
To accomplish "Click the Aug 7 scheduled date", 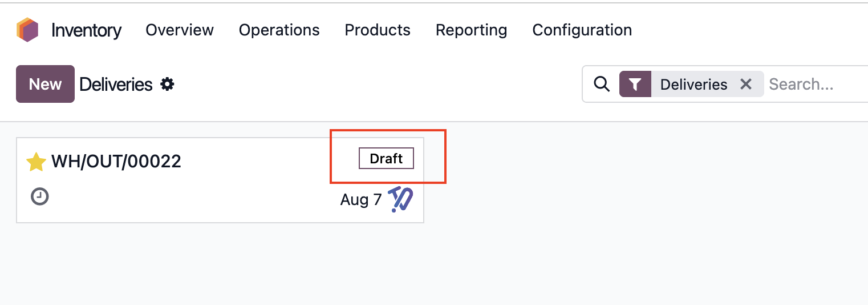I will pos(361,200).
